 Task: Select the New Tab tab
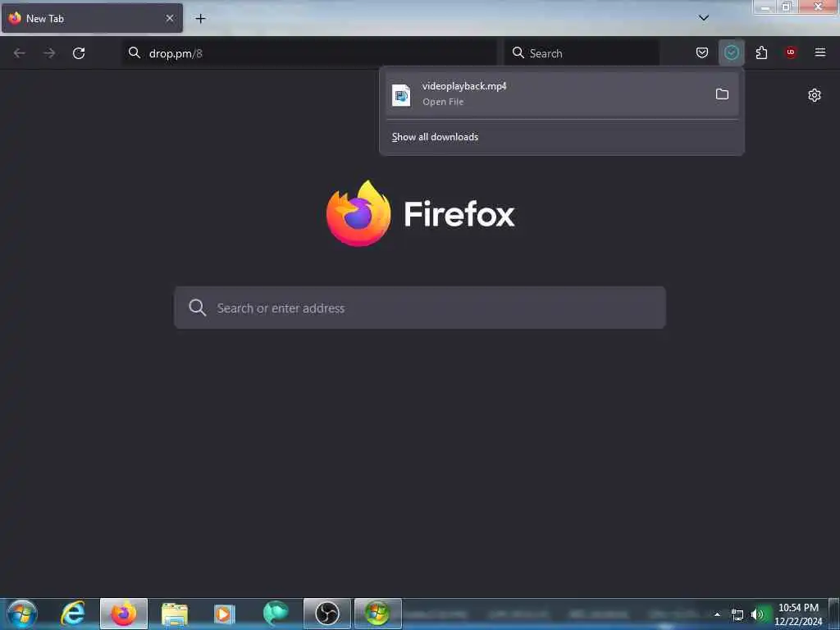[92, 18]
